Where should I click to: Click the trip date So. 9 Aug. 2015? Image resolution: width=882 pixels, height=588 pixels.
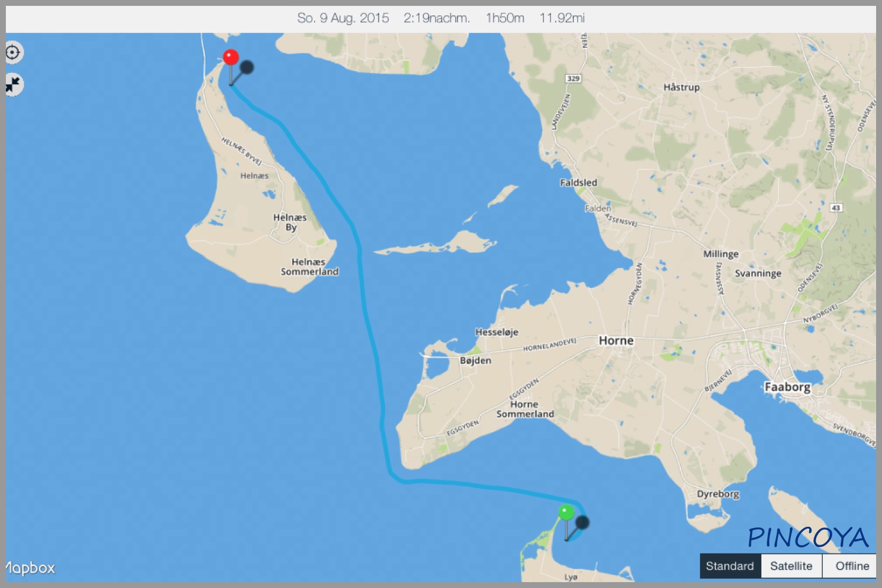(x=343, y=18)
